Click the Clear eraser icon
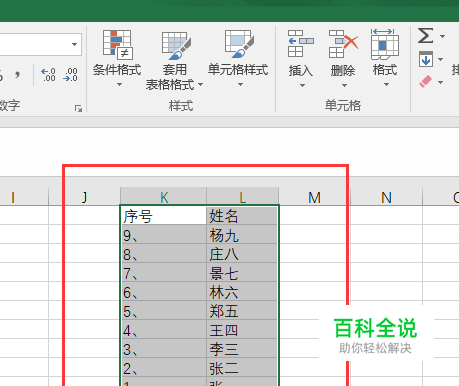 (426, 81)
